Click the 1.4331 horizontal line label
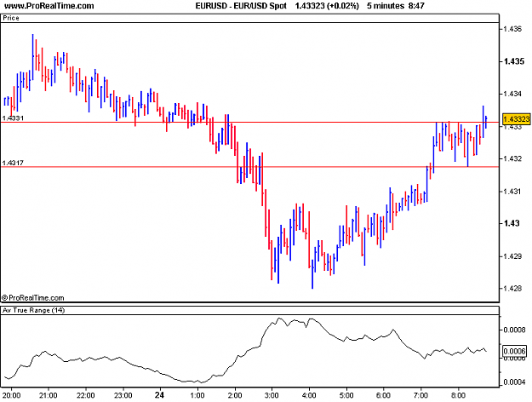 tap(13, 118)
